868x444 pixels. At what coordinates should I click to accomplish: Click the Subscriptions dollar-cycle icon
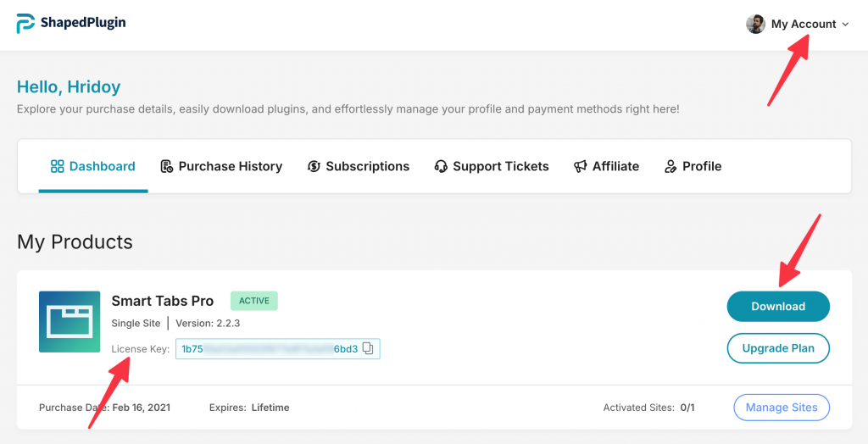click(x=314, y=166)
